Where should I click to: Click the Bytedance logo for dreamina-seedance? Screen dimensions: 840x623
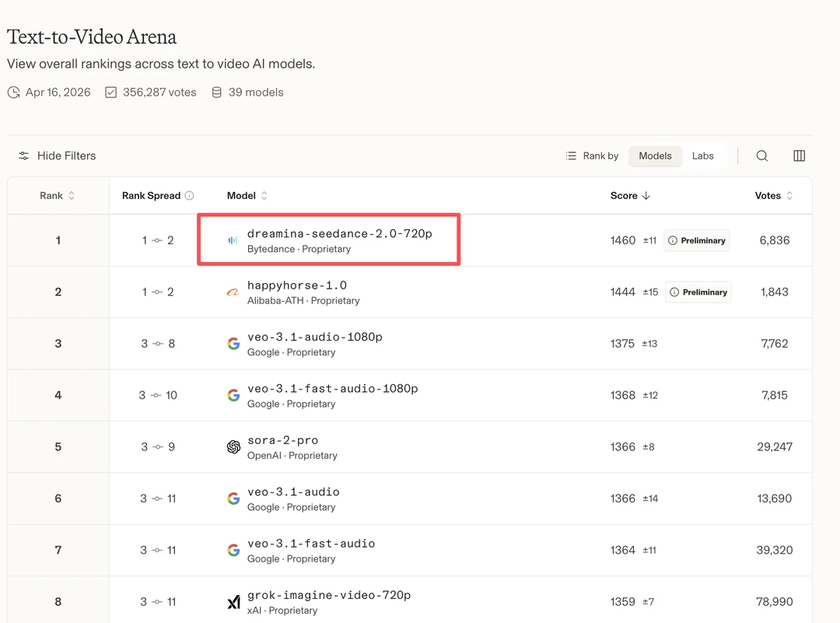pyautogui.click(x=233, y=240)
